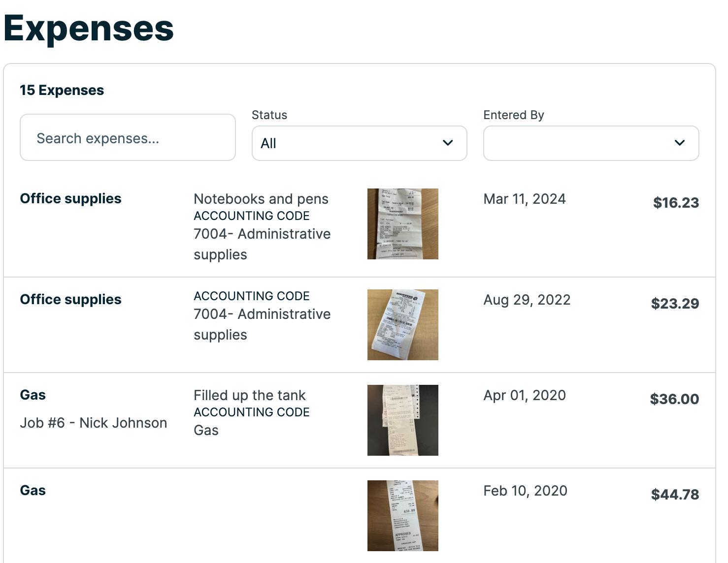Expand the Entered By dropdown
Viewport: 728px width, 563px height.
point(591,143)
